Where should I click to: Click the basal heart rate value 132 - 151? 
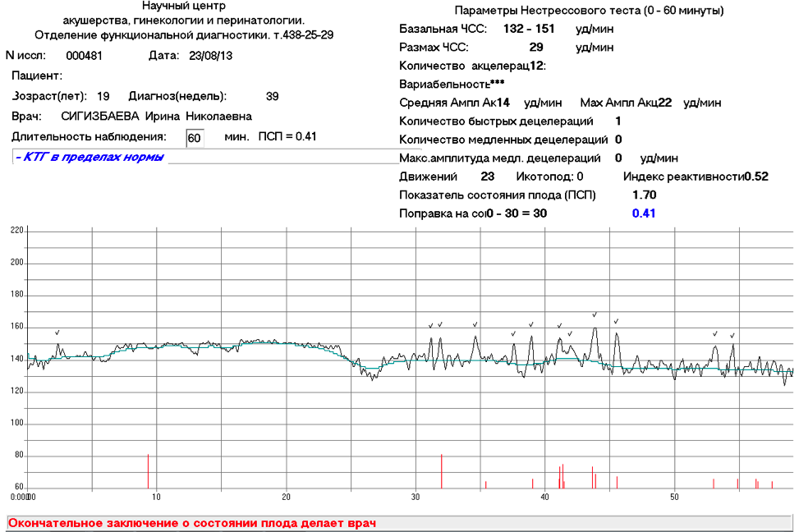pos(528,29)
